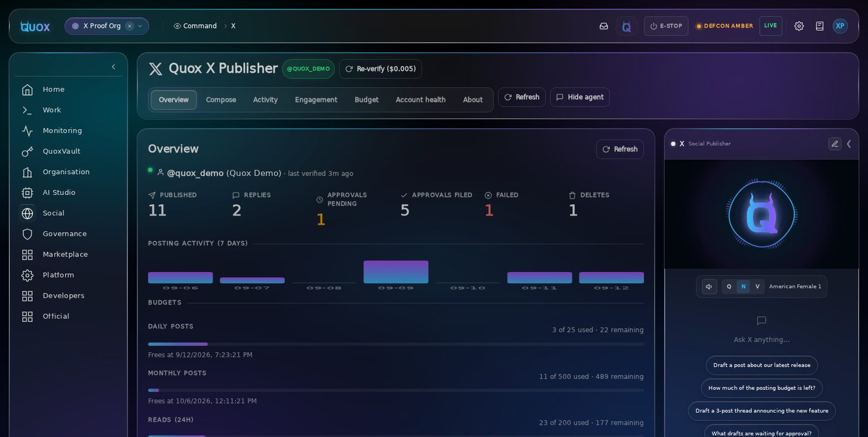Click the @QUOX_DEMO badge
Viewport: 868px width, 437px height.
tap(308, 69)
